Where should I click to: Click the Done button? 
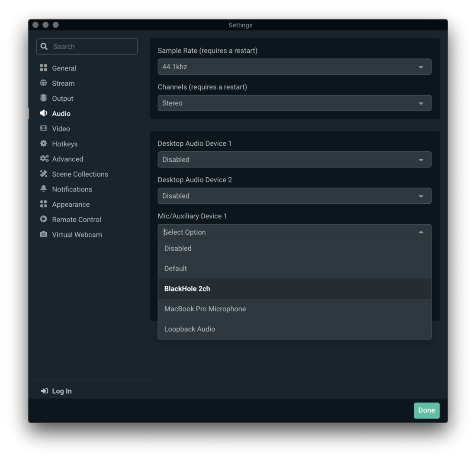click(x=427, y=410)
